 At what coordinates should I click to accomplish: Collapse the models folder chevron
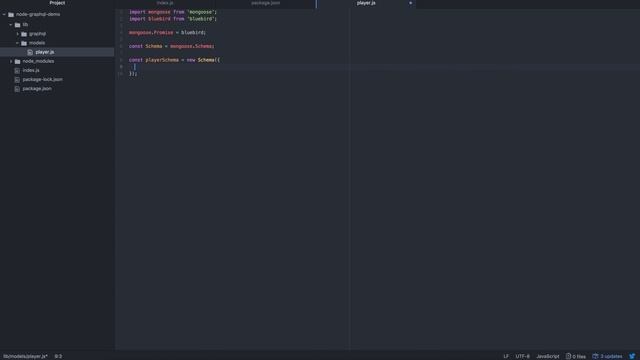tap(18, 43)
